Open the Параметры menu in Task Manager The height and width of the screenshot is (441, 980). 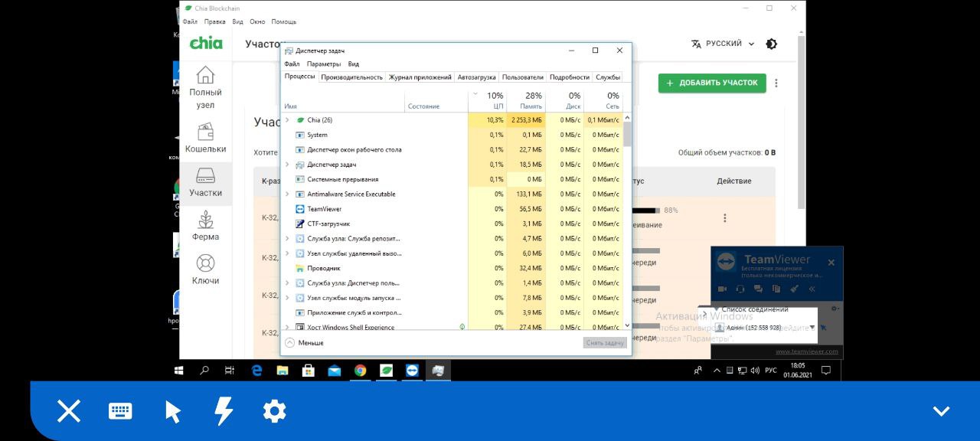(324, 64)
